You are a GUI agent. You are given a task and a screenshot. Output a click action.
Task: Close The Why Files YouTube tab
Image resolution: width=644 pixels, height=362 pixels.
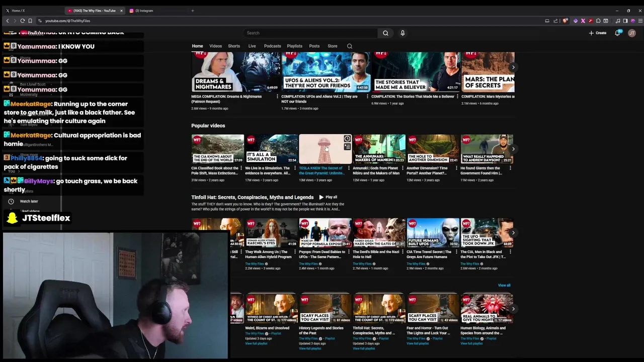(121, 11)
